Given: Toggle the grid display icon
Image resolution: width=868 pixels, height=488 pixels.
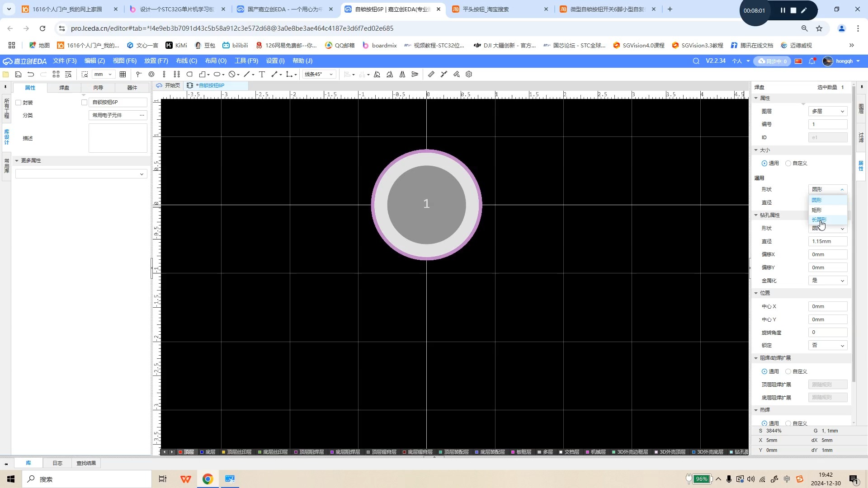Looking at the screenshot, I should (x=123, y=74).
